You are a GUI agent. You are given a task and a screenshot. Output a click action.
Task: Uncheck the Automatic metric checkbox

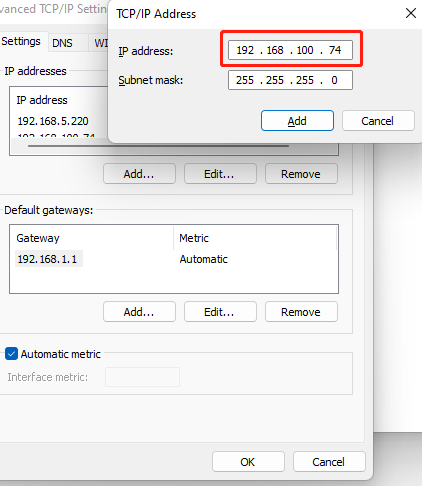pos(11,354)
